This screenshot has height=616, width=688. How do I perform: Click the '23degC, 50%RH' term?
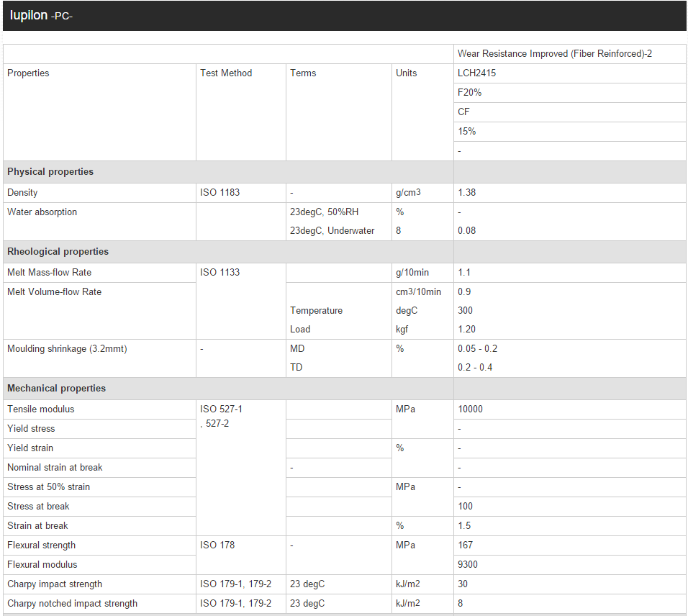(x=325, y=212)
